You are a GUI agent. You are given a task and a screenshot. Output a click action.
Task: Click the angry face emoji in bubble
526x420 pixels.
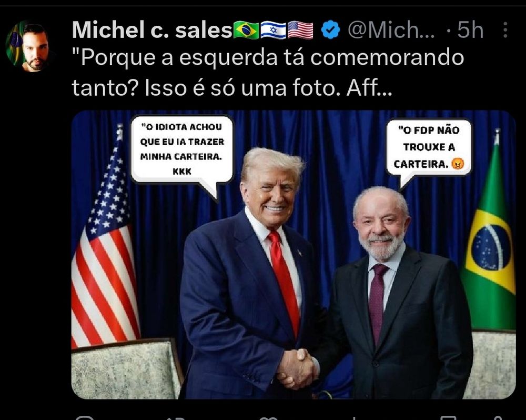(x=458, y=164)
